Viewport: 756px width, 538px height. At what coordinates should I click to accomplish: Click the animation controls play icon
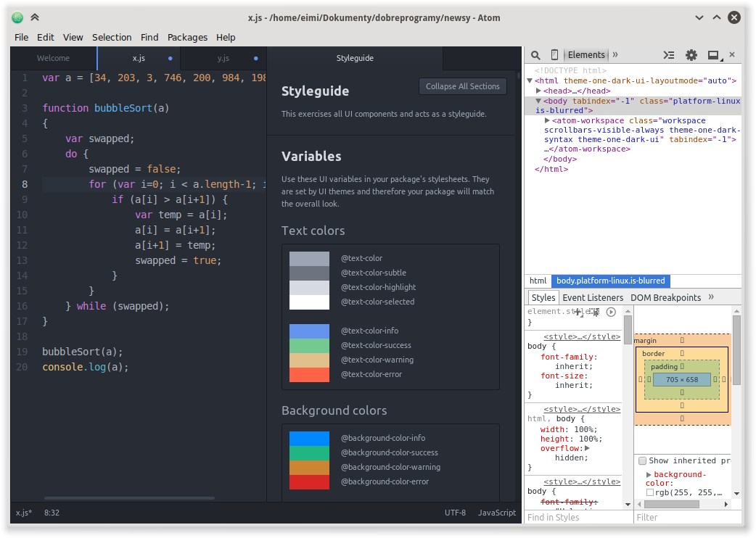(611, 312)
